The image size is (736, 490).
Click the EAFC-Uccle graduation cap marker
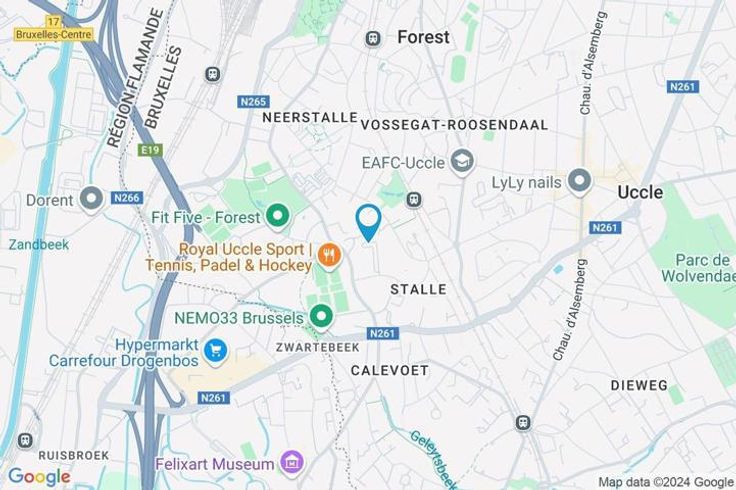462,162
